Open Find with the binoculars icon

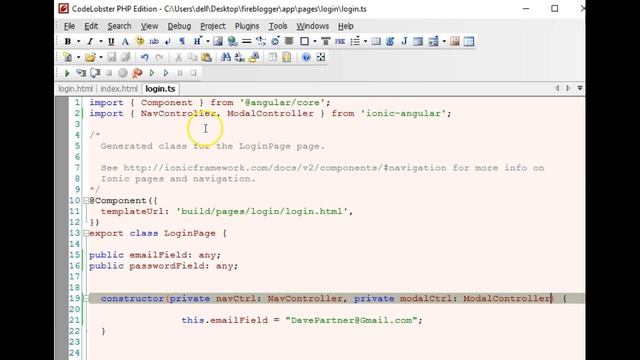[225, 57]
